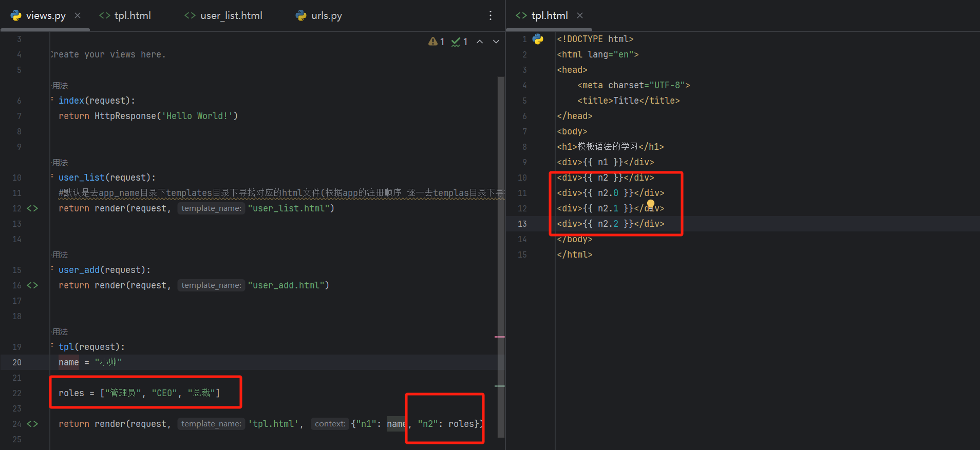Go to next highlighted error arrow
Image resolution: width=980 pixels, height=450 pixels.
496,42
